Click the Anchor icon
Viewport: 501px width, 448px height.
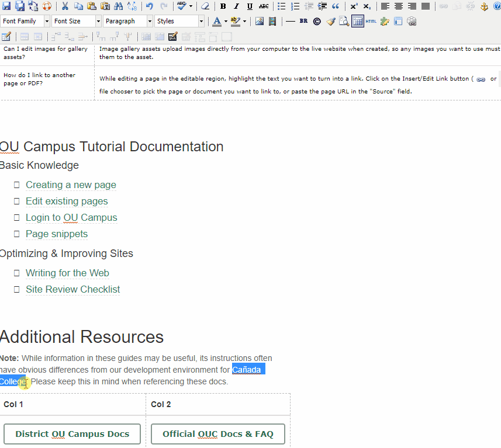point(484,6)
